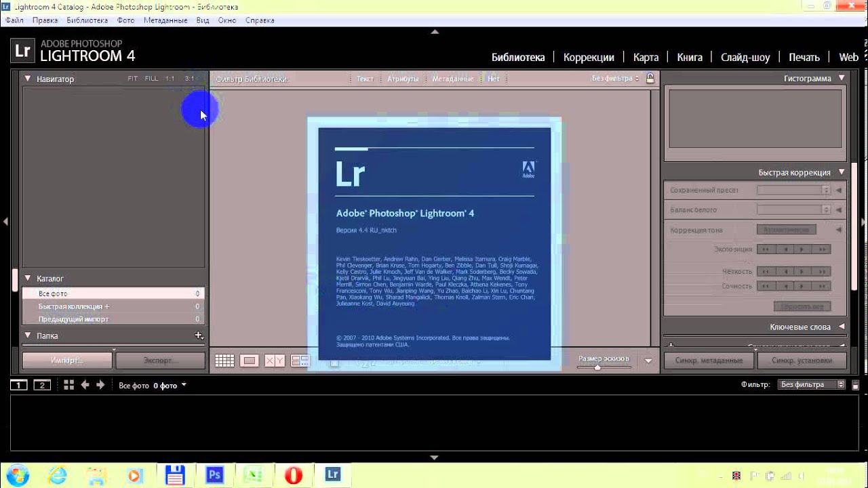Switch to the Слайд-шоу module
This screenshot has width=868, height=488.
pos(745,58)
